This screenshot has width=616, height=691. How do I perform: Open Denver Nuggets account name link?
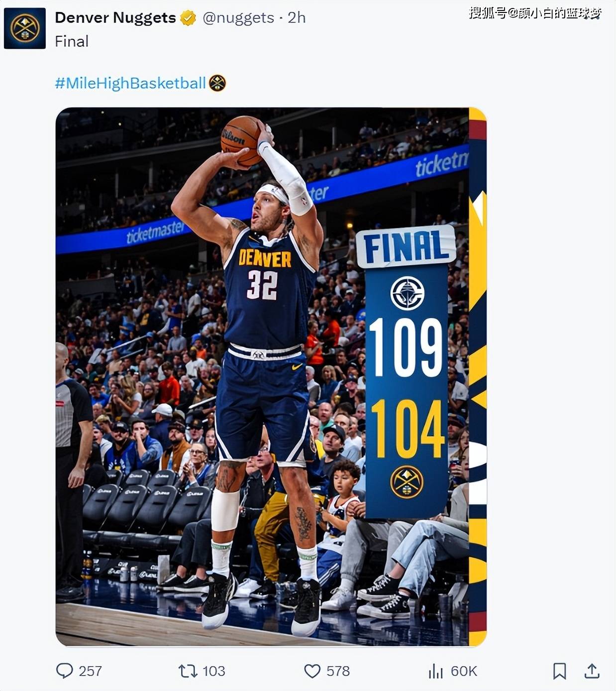[x=115, y=17]
